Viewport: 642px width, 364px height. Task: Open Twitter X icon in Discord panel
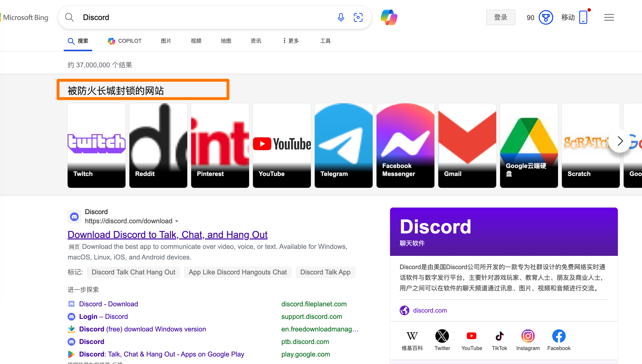pyautogui.click(x=442, y=336)
